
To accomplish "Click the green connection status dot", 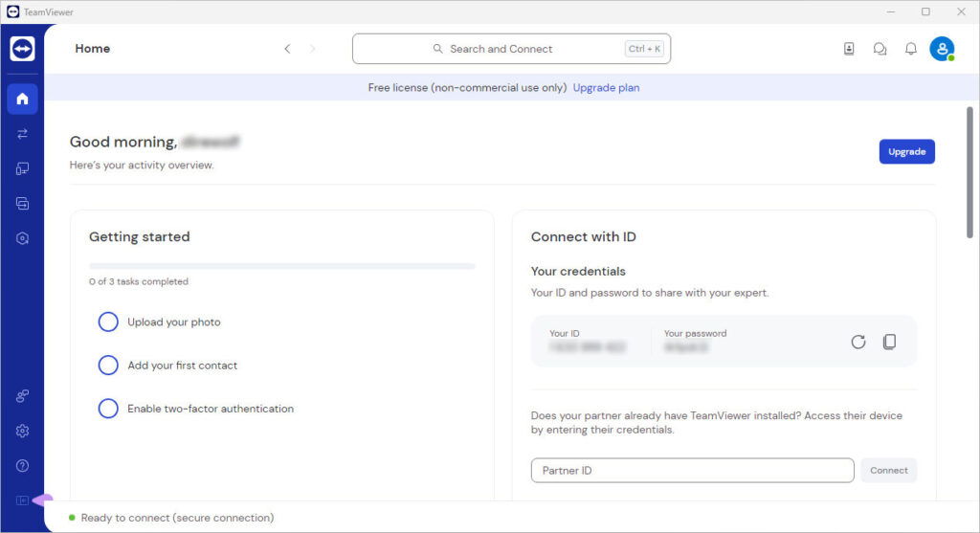I will click(x=72, y=518).
